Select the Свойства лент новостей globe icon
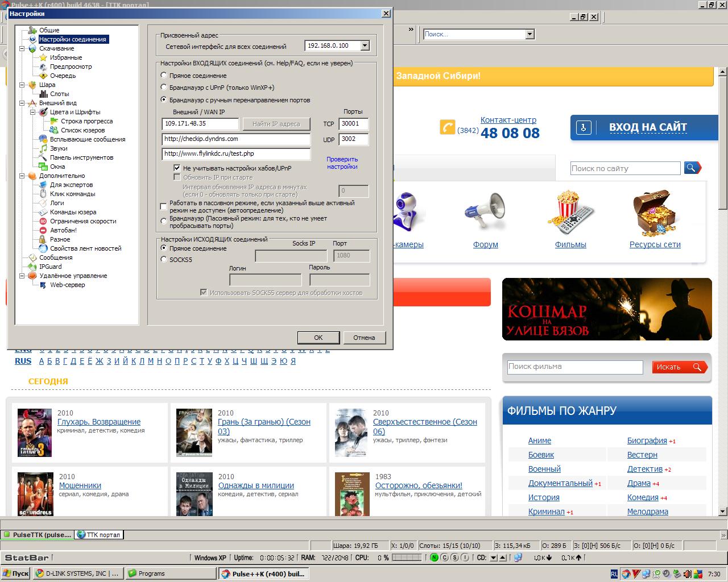This screenshot has height=582, width=728. pyautogui.click(x=43, y=248)
